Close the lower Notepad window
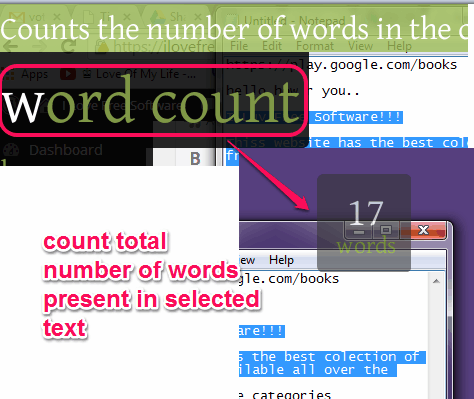This screenshot has width=474, height=399. click(x=423, y=230)
